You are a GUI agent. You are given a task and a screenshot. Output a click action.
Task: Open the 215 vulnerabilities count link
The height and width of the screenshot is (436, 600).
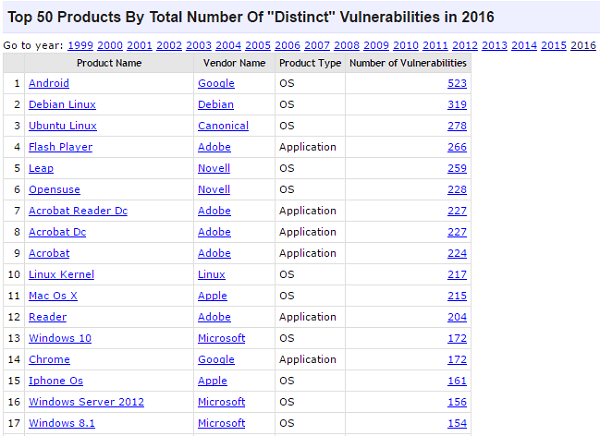click(457, 296)
